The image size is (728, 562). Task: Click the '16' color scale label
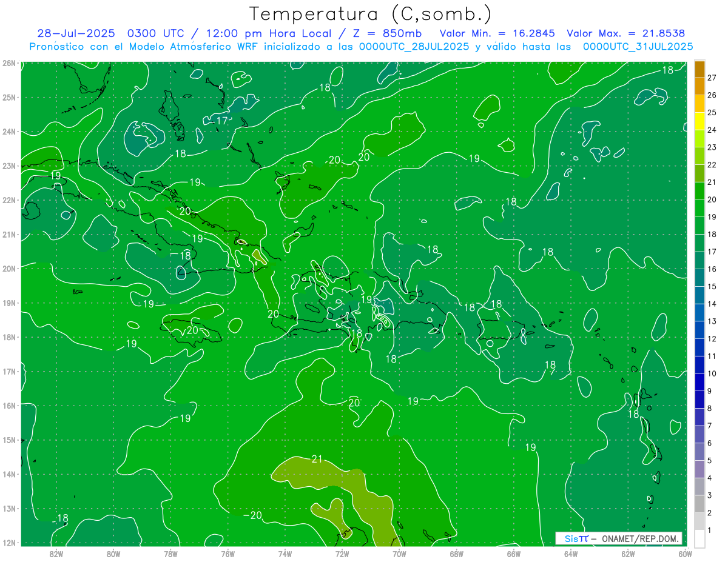click(x=712, y=269)
